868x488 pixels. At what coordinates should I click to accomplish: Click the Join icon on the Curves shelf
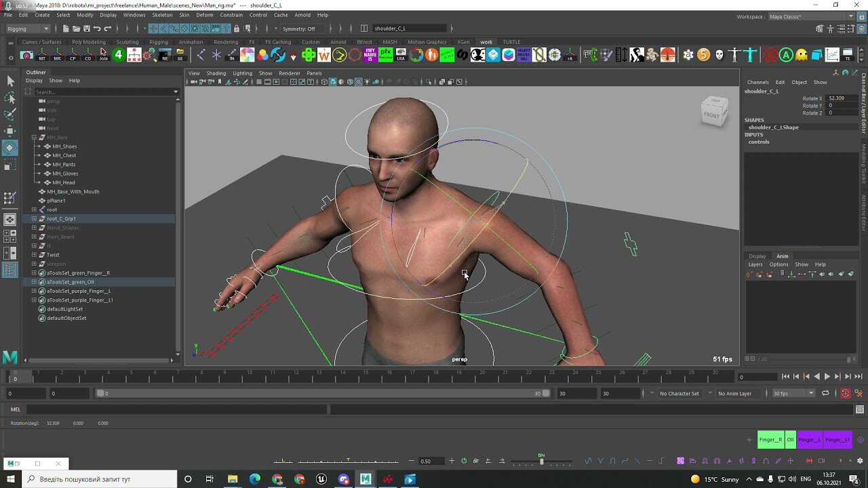pyautogui.click(x=102, y=56)
